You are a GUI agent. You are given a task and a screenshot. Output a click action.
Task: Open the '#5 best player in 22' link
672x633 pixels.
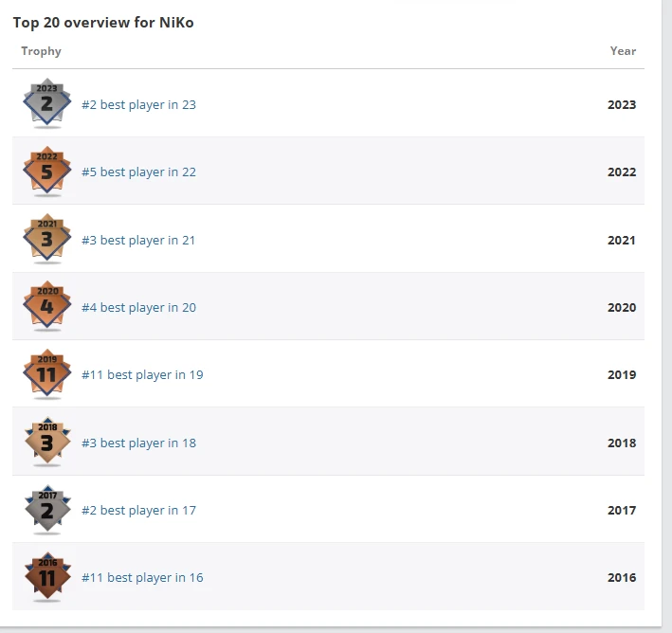pyautogui.click(x=138, y=172)
